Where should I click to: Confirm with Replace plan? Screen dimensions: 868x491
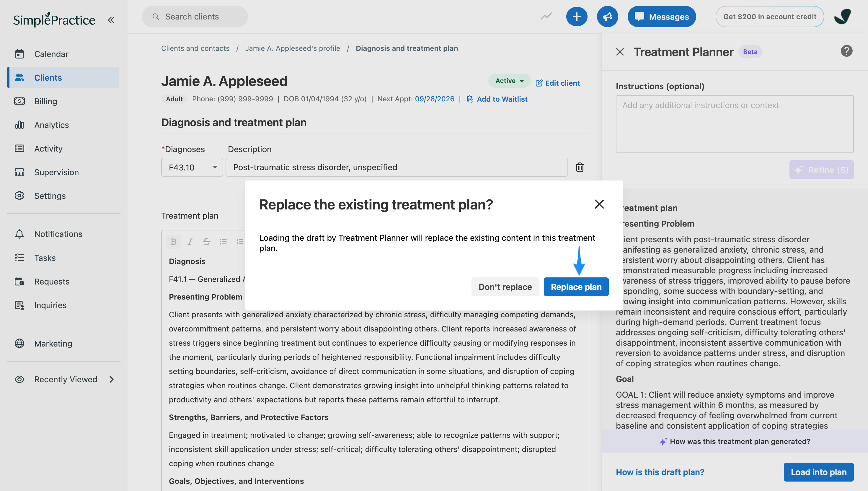(x=576, y=287)
